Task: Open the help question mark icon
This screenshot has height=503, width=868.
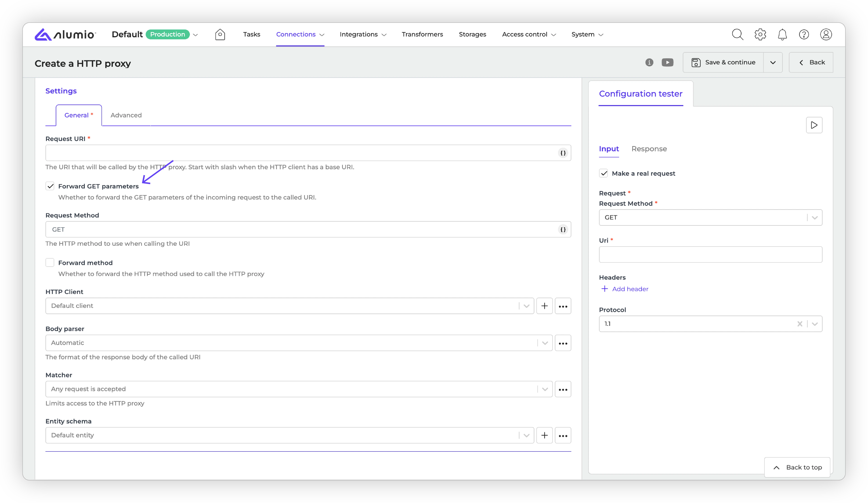Action: pos(804,34)
